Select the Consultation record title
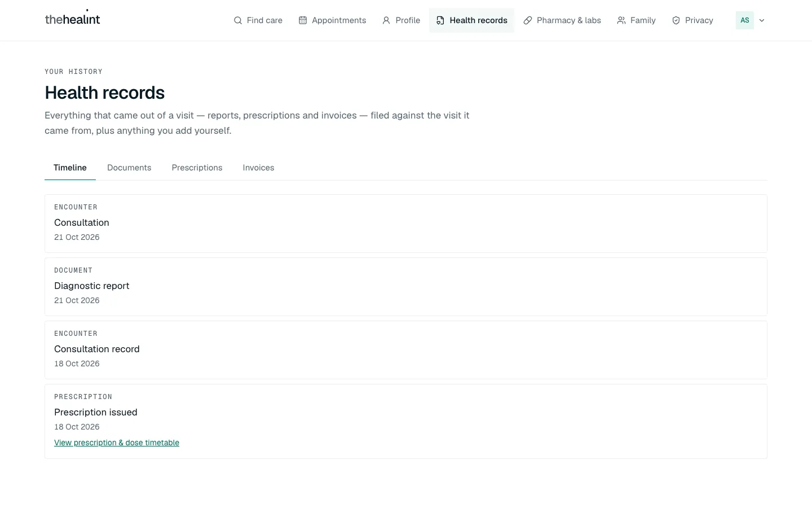Viewport: 812px width, 508px height. 97,349
